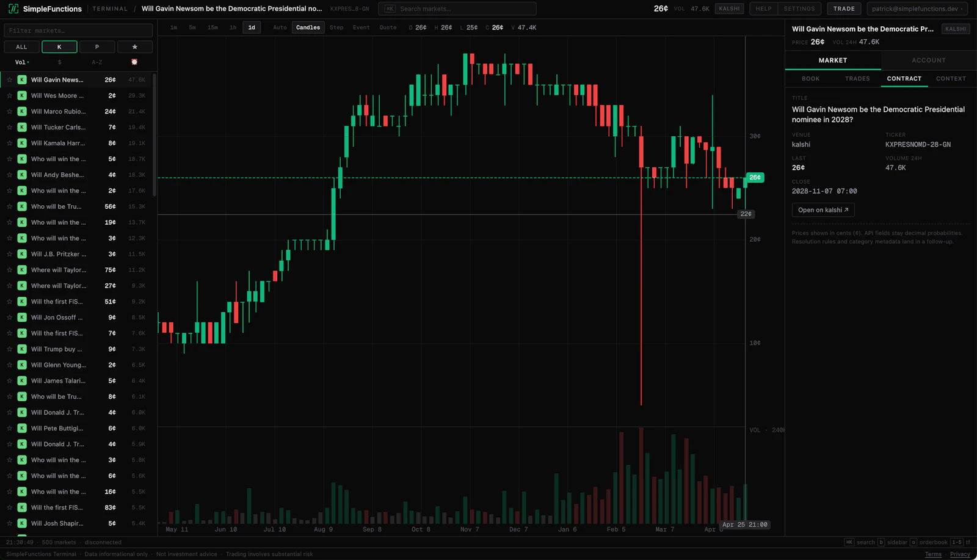
Task: Star the Will Glenn Youngkin market
Action: [9, 365]
